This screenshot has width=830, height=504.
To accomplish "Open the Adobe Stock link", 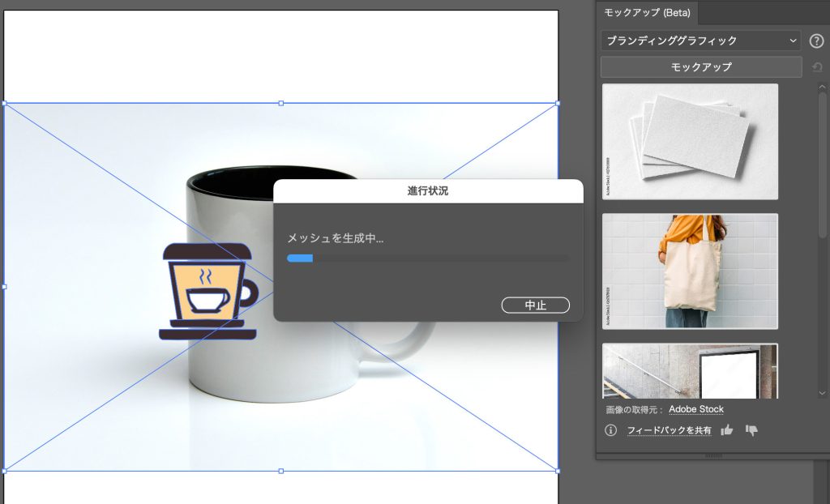I will tap(695, 409).
